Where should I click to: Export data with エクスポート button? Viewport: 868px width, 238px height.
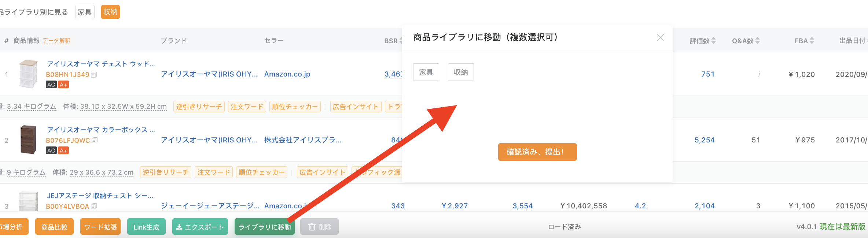point(200,227)
